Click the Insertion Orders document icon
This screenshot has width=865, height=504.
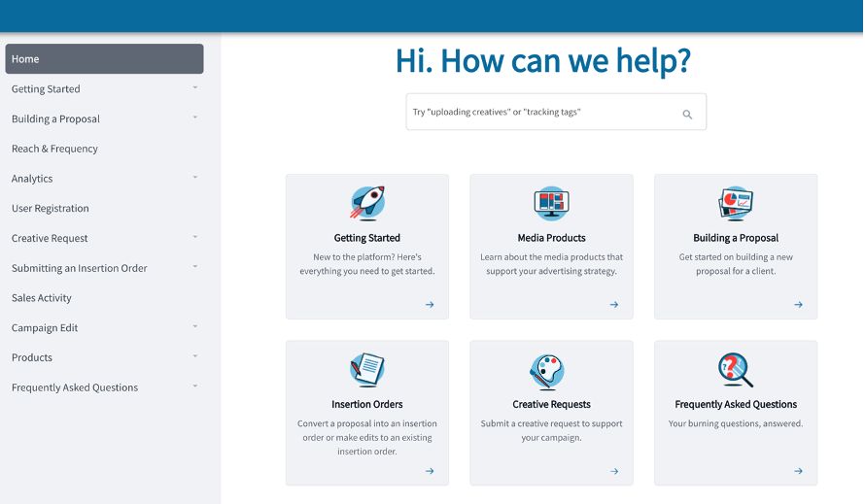click(x=367, y=370)
